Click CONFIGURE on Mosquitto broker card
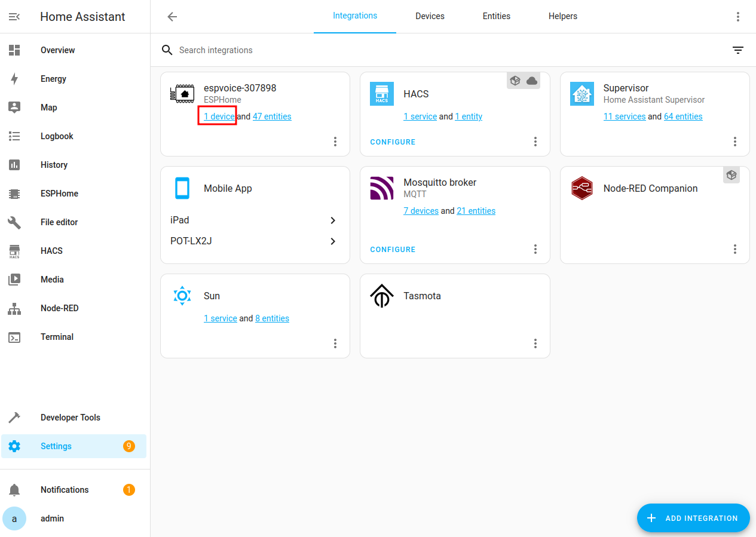Viewport: 756px width, 537px height. [393, 250]
